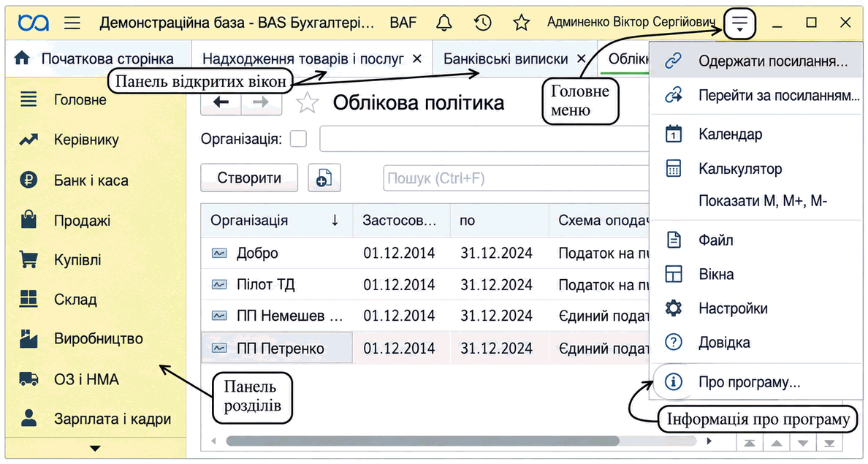Choose Перейти за посиланням menu item
This screenshot has width=868, height=464.
click(755, 96)
